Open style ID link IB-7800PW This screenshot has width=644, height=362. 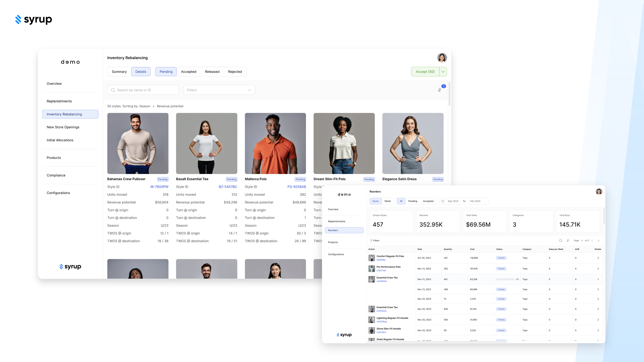tap(159, 187)
